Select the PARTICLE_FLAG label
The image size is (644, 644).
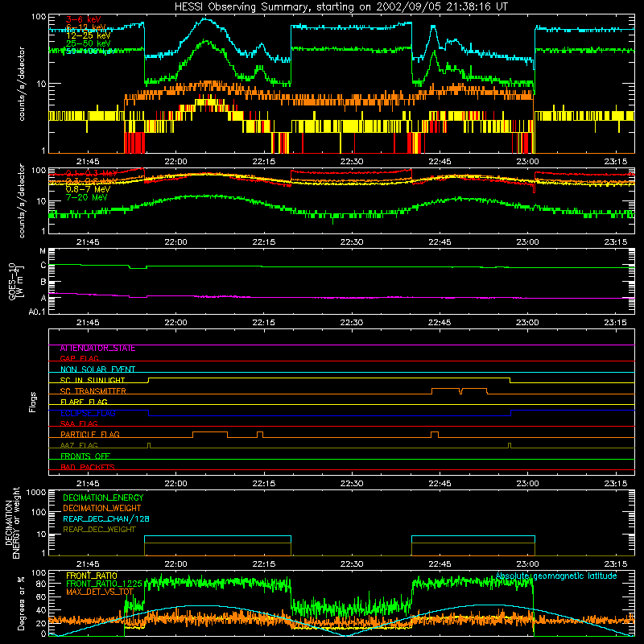(x=90, y=434)
